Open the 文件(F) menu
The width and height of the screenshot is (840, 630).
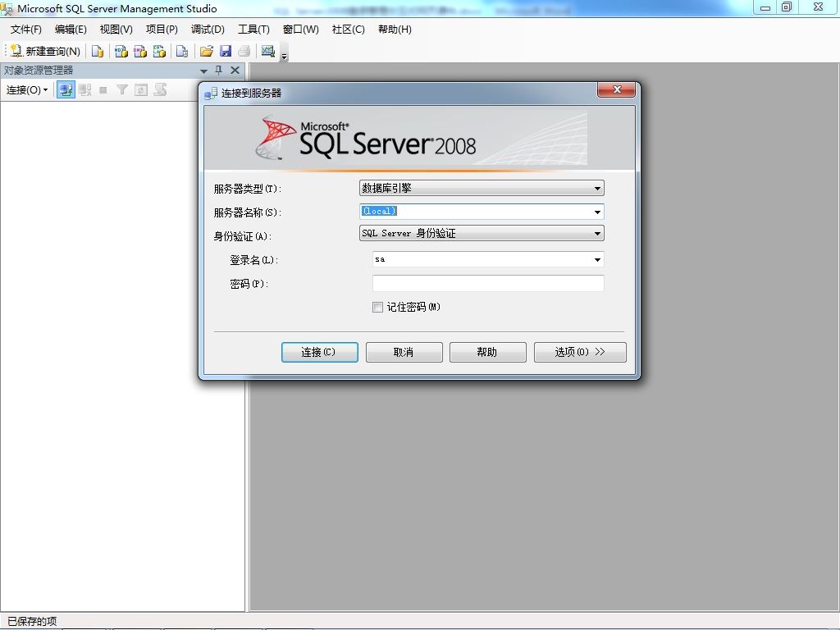click(25, 30)
